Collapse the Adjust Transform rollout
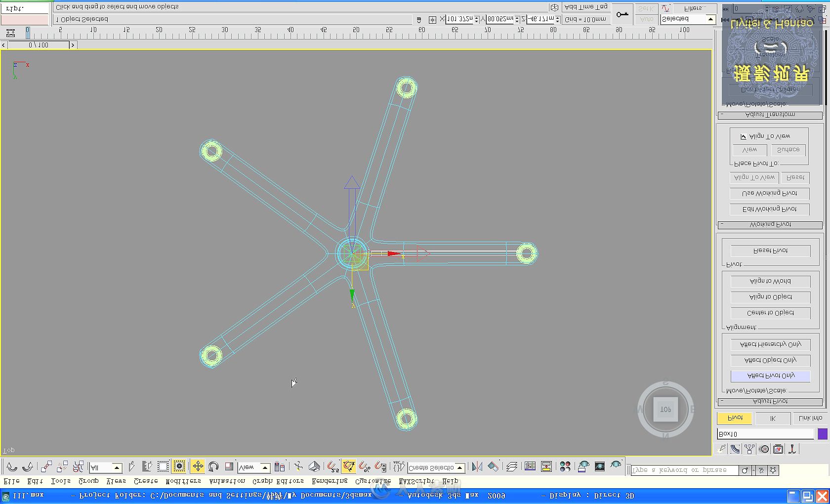Screen dimensions: 830x504 770,115
